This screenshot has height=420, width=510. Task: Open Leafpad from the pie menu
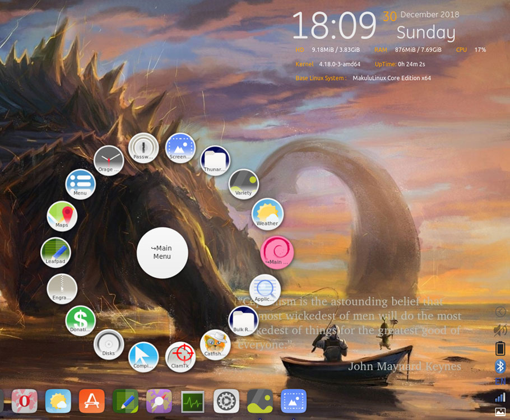coord(55,253)
